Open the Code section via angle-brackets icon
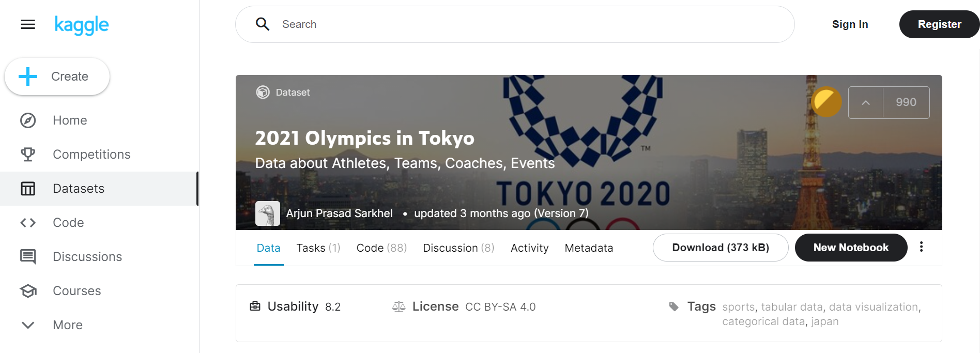 tap(27, 222)
